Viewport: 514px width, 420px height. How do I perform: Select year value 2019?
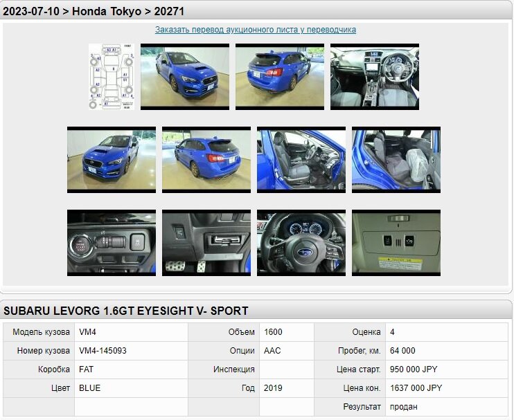(x=273, y=388)
